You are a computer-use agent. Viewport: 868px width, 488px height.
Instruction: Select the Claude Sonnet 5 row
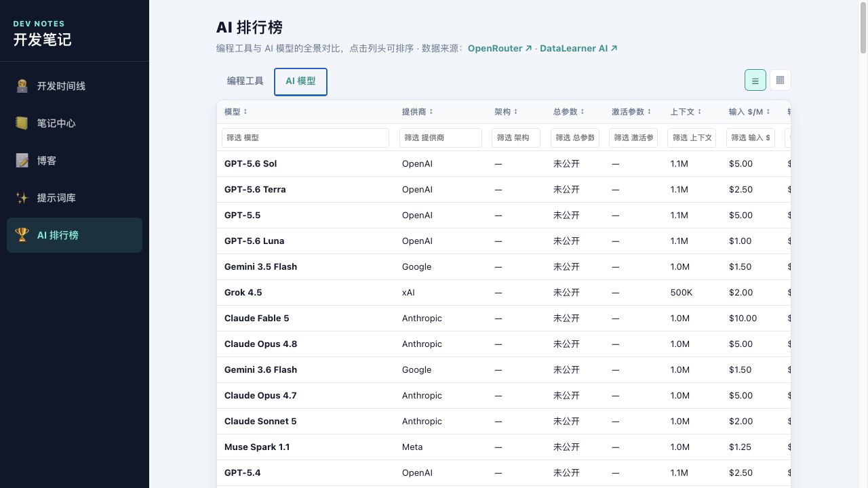point(504,422)
